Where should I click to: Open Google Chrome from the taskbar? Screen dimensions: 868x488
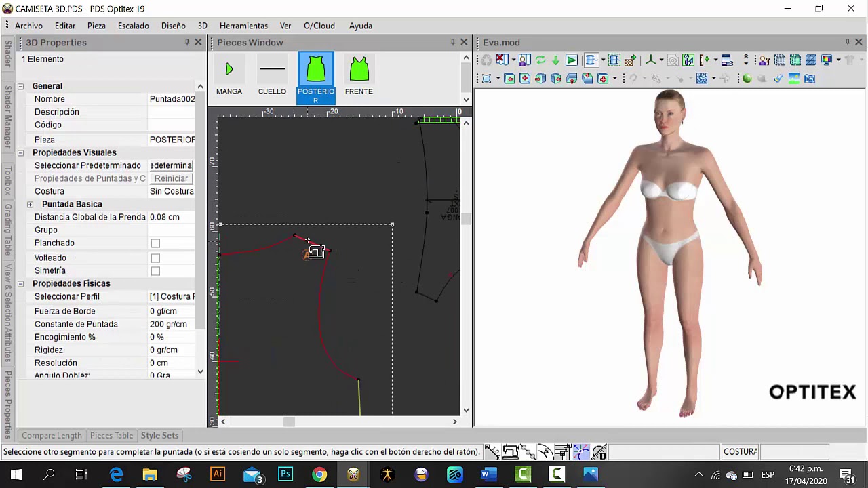pyautogui.click(x=319, y=474)
